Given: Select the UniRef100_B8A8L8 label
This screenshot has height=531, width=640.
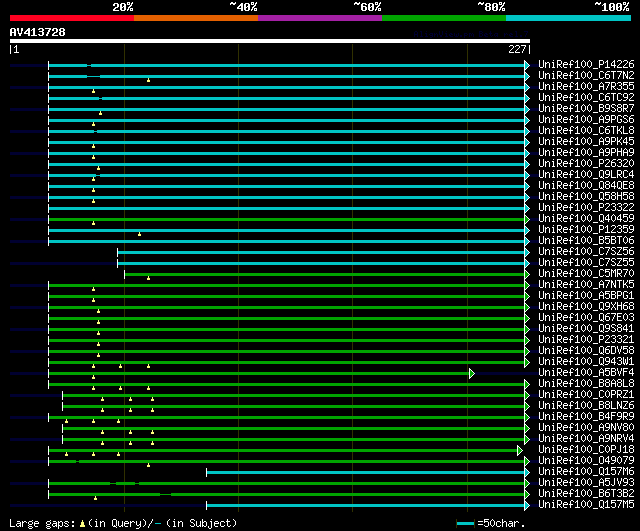Looking at the screenshot, I should click(586, 384).
